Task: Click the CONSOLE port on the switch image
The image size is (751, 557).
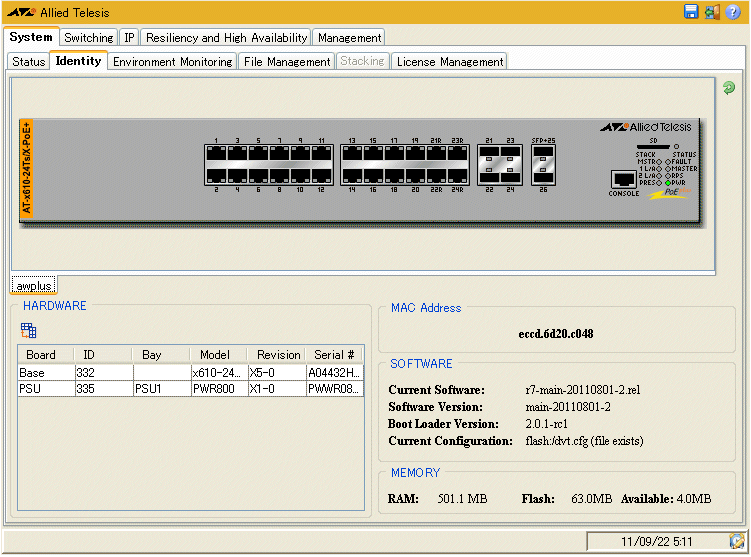Action: pos(623,180)
